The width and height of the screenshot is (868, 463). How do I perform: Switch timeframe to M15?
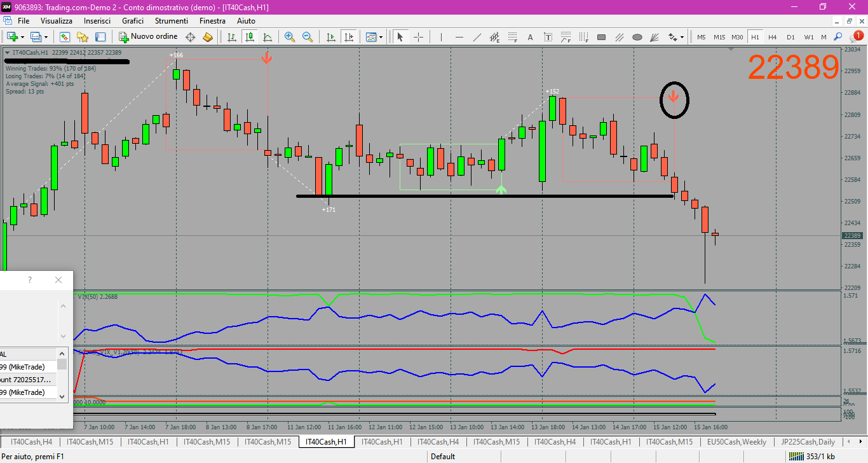[719, 37]
